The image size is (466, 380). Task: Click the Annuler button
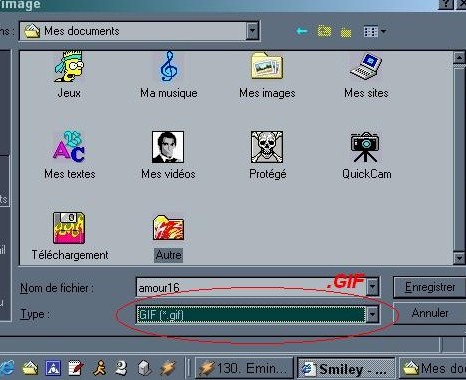pos(429,313)
